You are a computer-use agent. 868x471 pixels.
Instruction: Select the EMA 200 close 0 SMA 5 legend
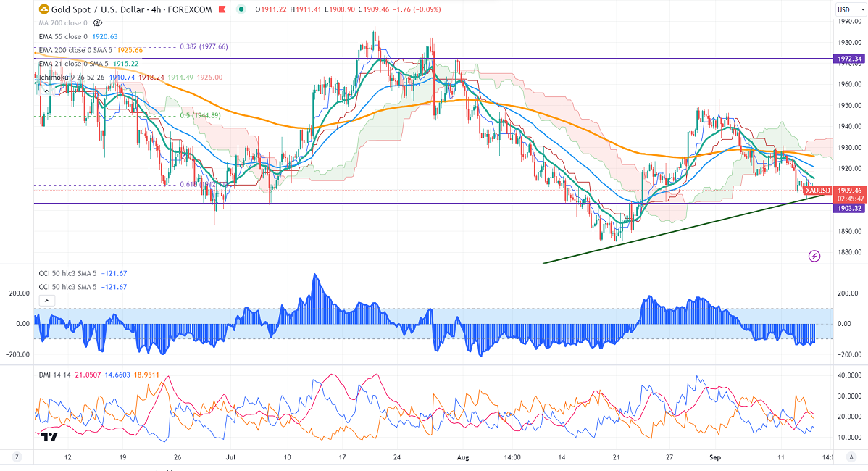pyautogui.click(x=74, y=50)
